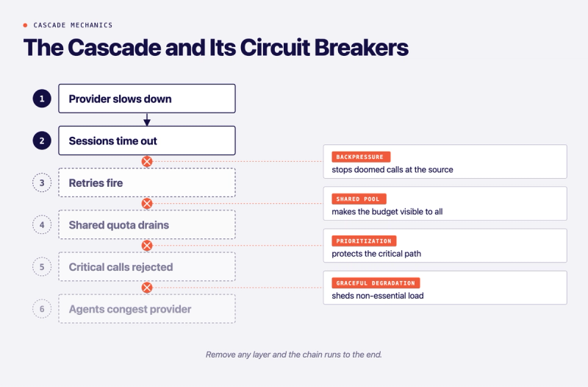This screenshot has height=387, width=588.
Task: Select the Sessions time out box
Action: [x=147, y=141]
